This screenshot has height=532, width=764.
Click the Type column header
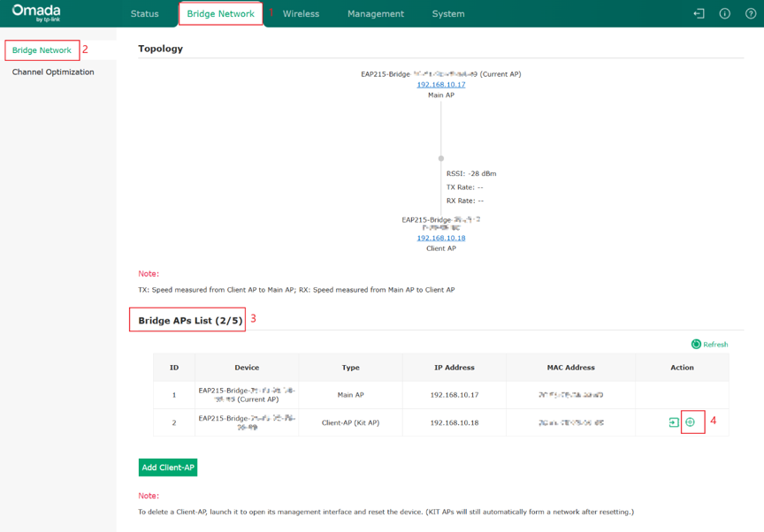click(351, 368)
